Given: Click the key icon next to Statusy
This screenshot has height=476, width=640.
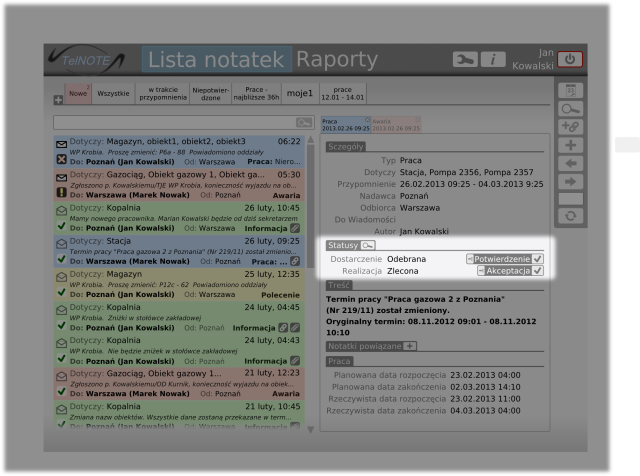Looking at the screenshot, I should pos(368,245).
